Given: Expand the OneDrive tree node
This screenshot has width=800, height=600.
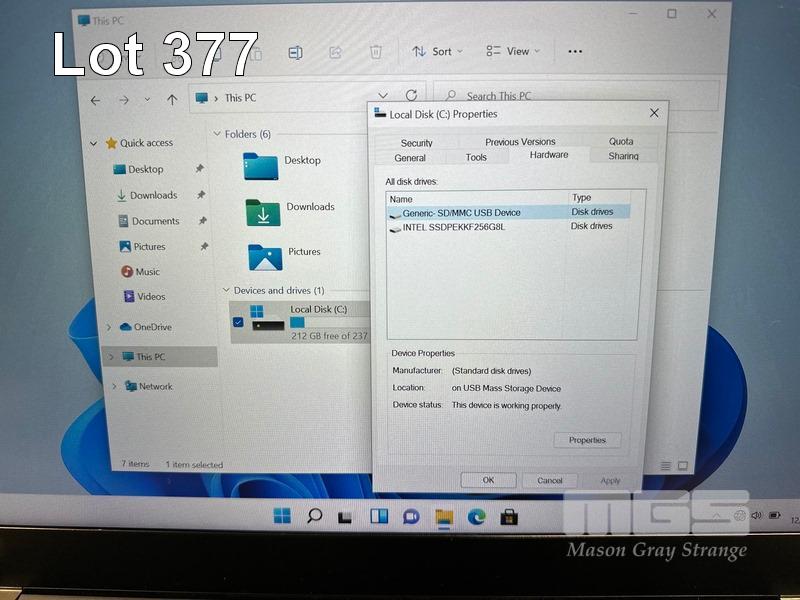Looking at the screenshot, I should coord(109,327).
